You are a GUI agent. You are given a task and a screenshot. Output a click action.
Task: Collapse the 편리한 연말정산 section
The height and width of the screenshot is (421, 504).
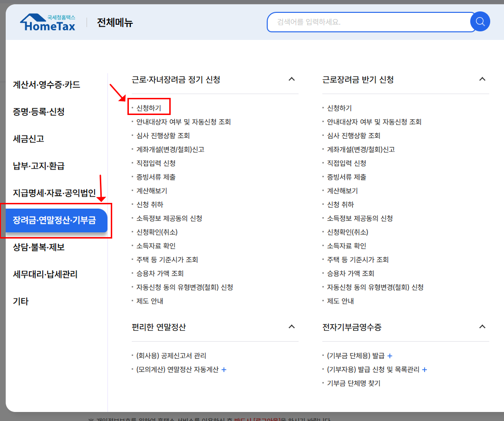[x=291, y=326]
